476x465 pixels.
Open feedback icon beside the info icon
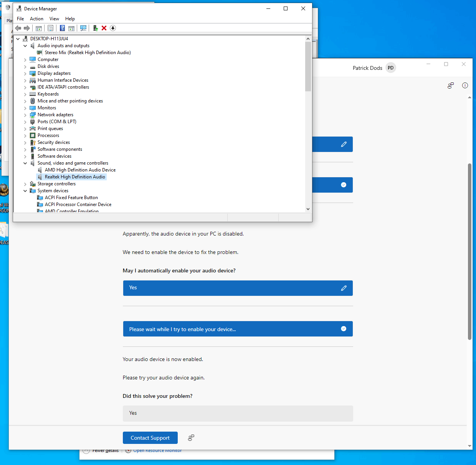click(x=451, y=86)
